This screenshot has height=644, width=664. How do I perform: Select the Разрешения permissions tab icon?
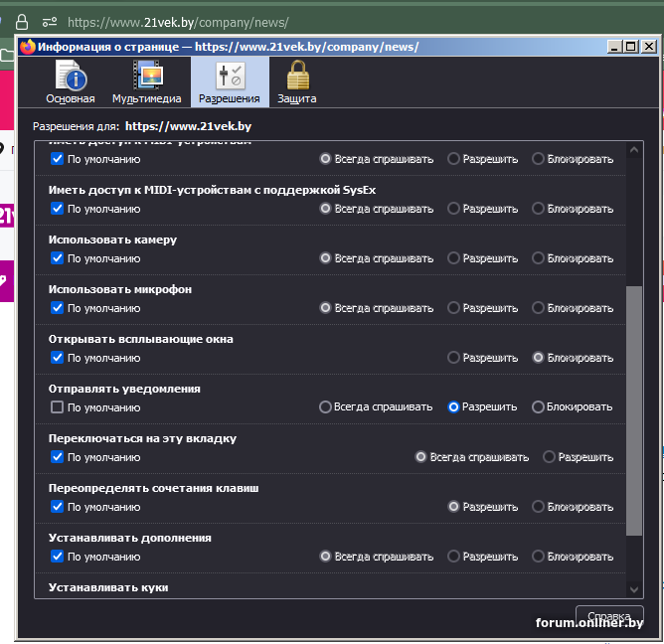[x=230, y=82]
